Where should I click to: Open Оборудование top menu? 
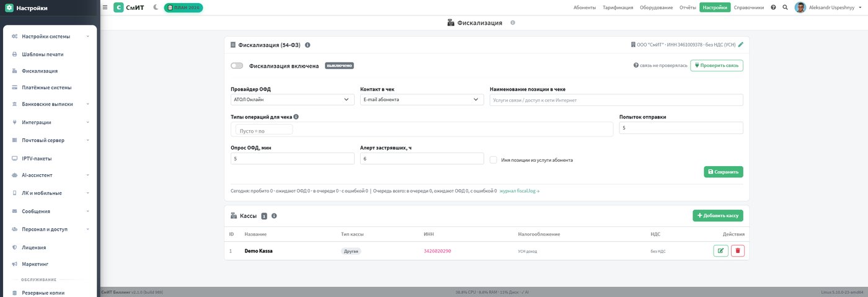pos(656,7)
